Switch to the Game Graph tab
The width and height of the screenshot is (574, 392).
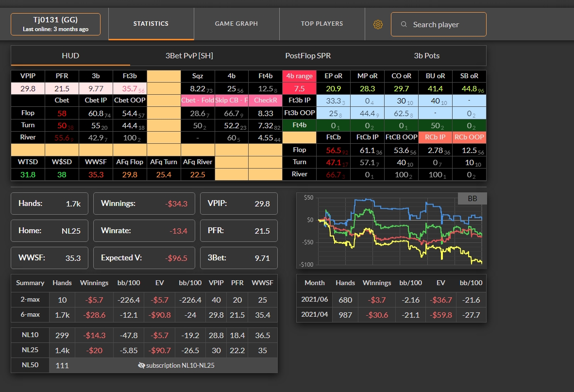236,24
